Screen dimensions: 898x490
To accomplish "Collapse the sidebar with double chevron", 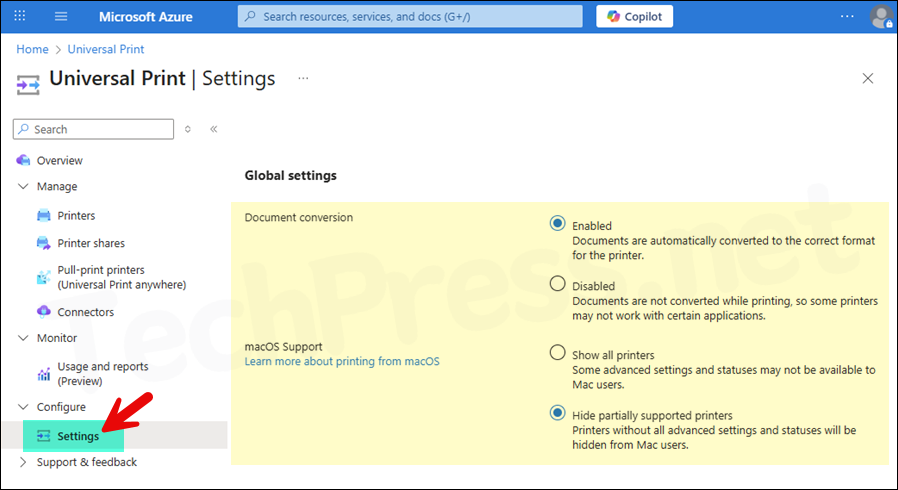I will click(x=214, y=129).
